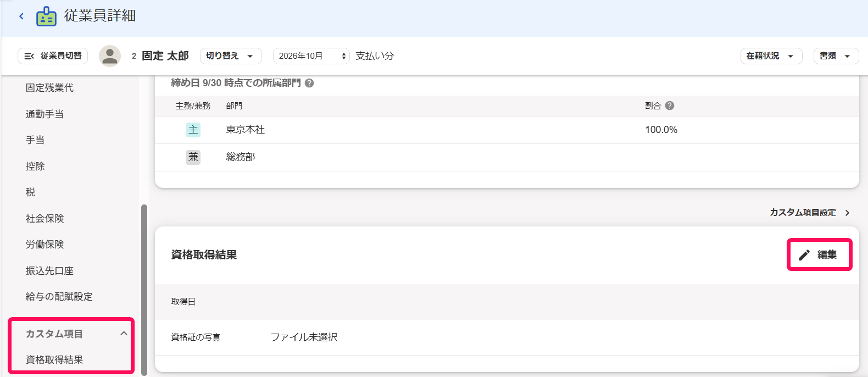Image resolution: width=868 pixels, height=377 pixels.
Task: Click 編集 for 資格取得結果
Action: click(819, 255)
